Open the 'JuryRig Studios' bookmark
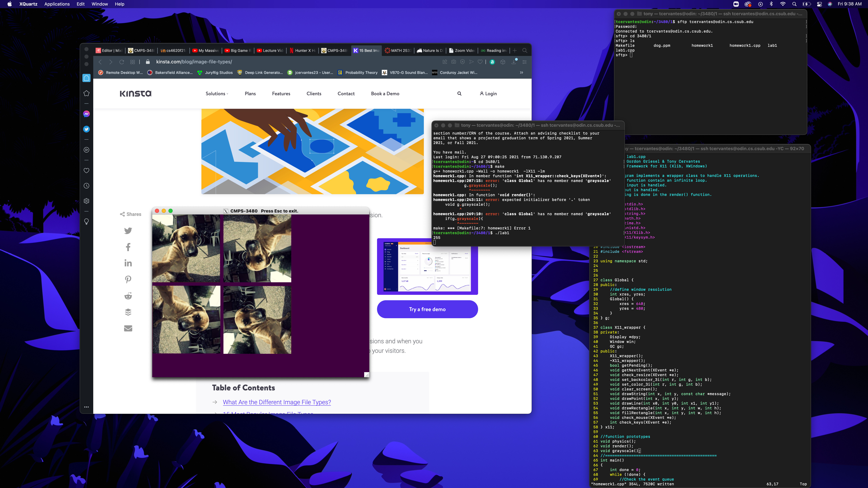Image resolution: width=868 pixels, height=488 pixels. click(215, 72)
